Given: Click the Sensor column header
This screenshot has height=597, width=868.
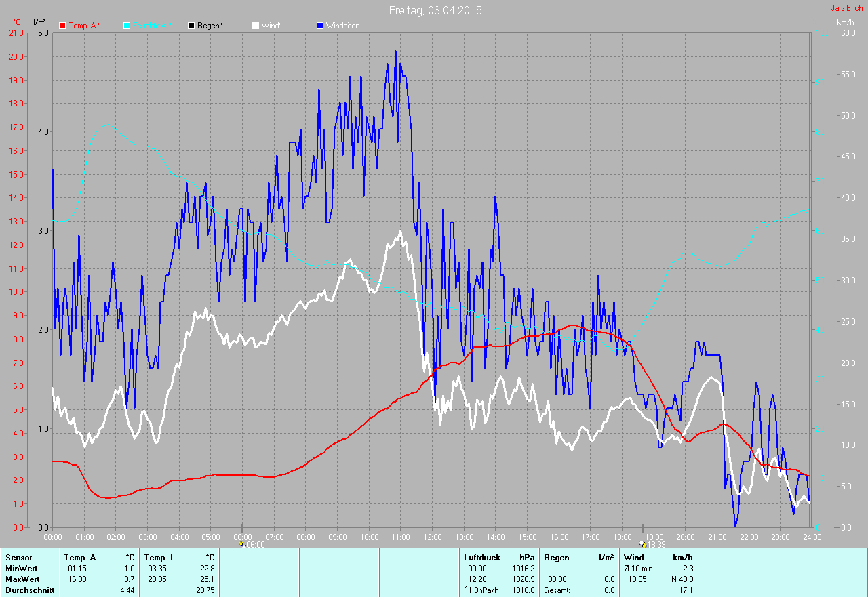Looking at the screenshot, I should 18,558.
